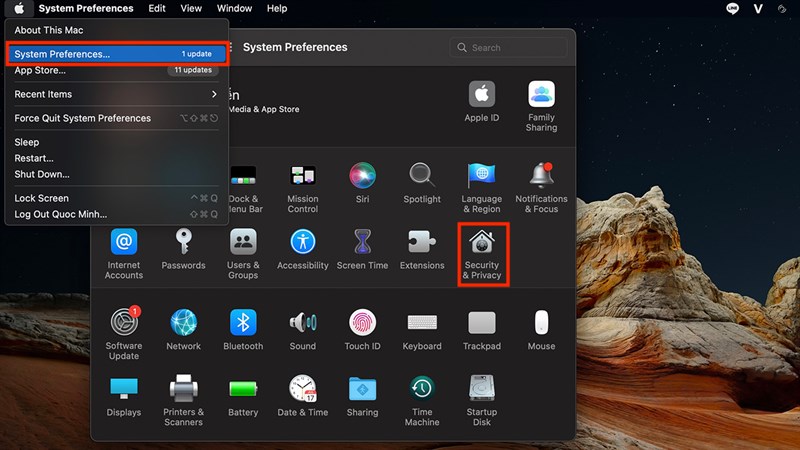Open Extensions preferences
Image resolution: width=800 pixels, height=450 pixels.
tap(422, 249)
